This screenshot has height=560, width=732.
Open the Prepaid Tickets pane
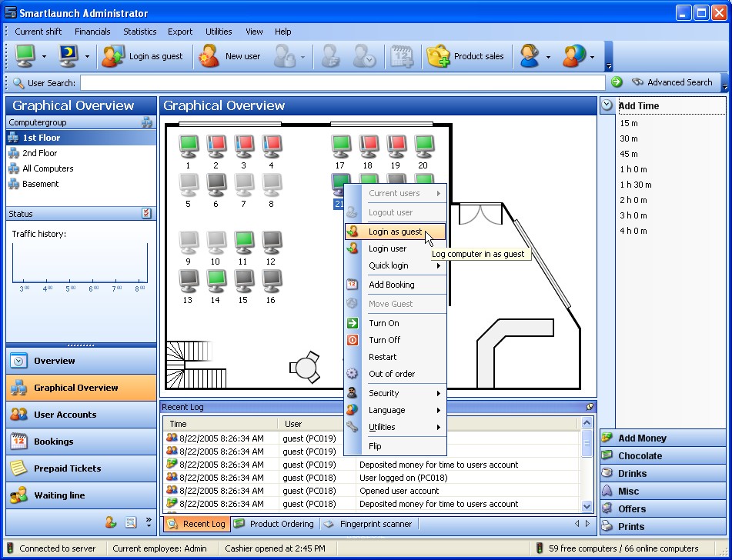click(x=82, y=468)
